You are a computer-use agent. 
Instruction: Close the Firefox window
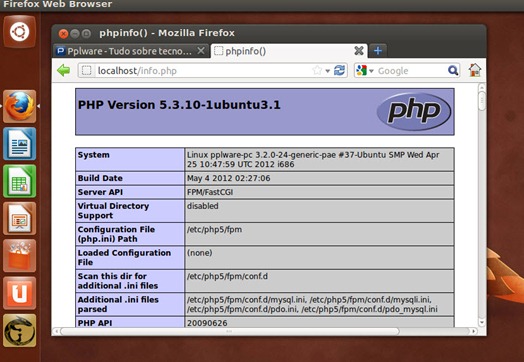63,33
